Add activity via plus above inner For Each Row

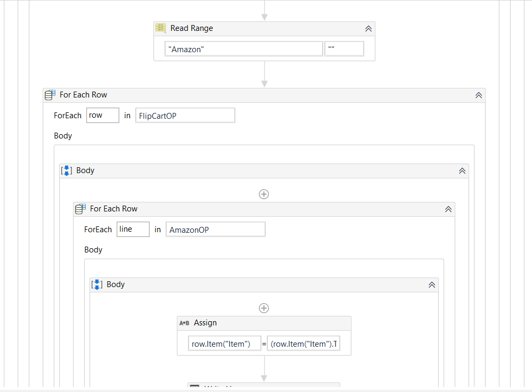(264, 194)
